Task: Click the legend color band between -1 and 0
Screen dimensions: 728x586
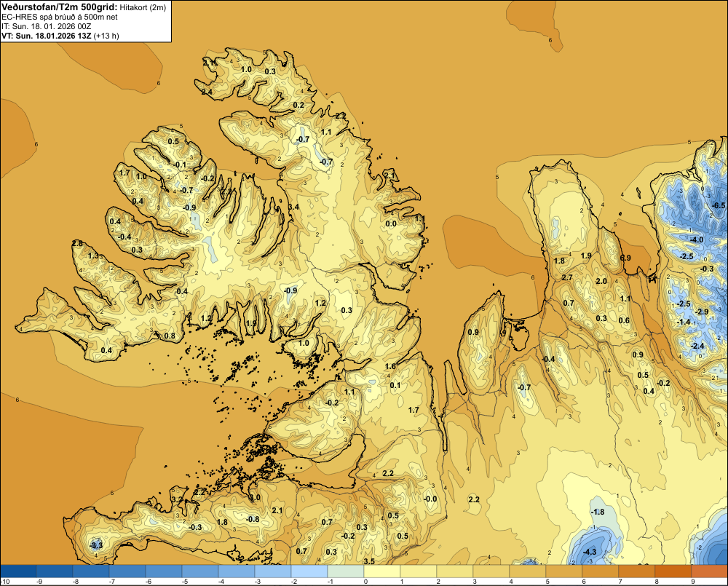Action: point(345,571)
